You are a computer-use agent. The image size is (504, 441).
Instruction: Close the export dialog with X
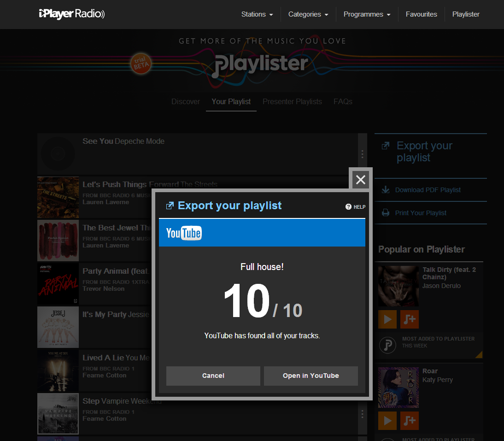361,179
